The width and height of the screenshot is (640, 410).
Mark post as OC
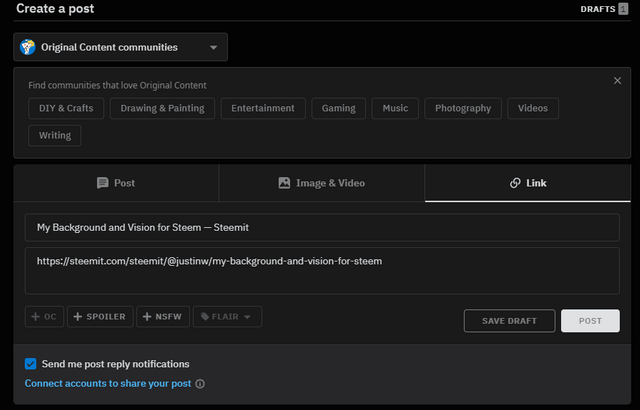click(x=44, y=317)
